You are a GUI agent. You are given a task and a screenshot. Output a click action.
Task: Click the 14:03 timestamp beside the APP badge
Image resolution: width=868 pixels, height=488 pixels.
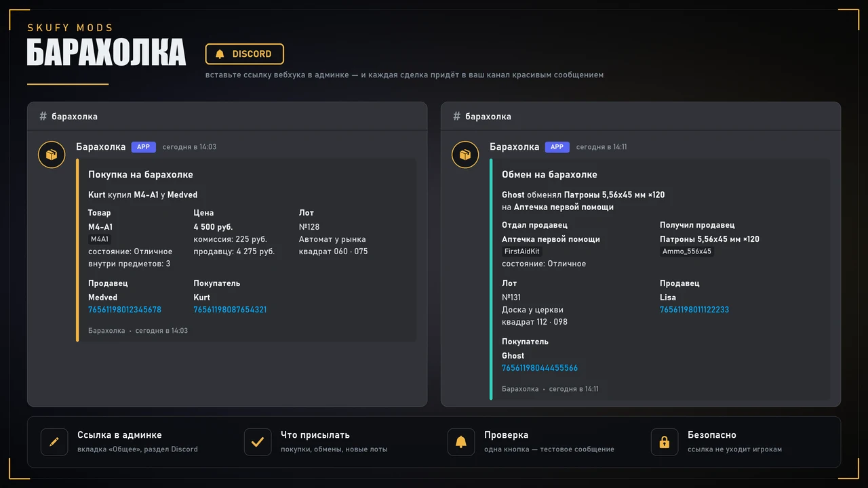[x=189, y=147]
